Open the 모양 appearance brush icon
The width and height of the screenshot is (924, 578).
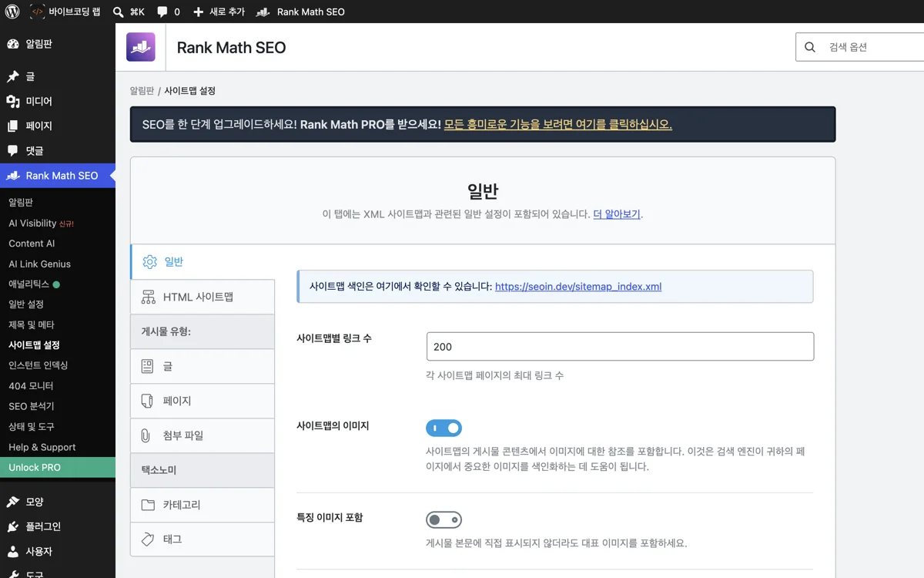tap(13, 502)
